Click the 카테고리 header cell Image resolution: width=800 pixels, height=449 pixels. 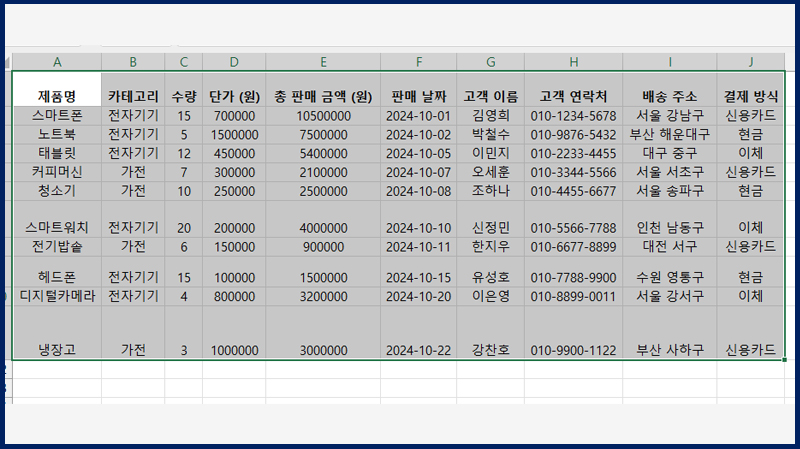point(133,89)
